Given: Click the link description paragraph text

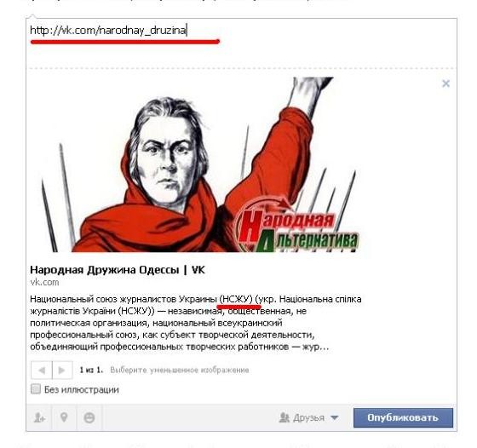Looking at the screenshot, I should [x=196, y=323].
